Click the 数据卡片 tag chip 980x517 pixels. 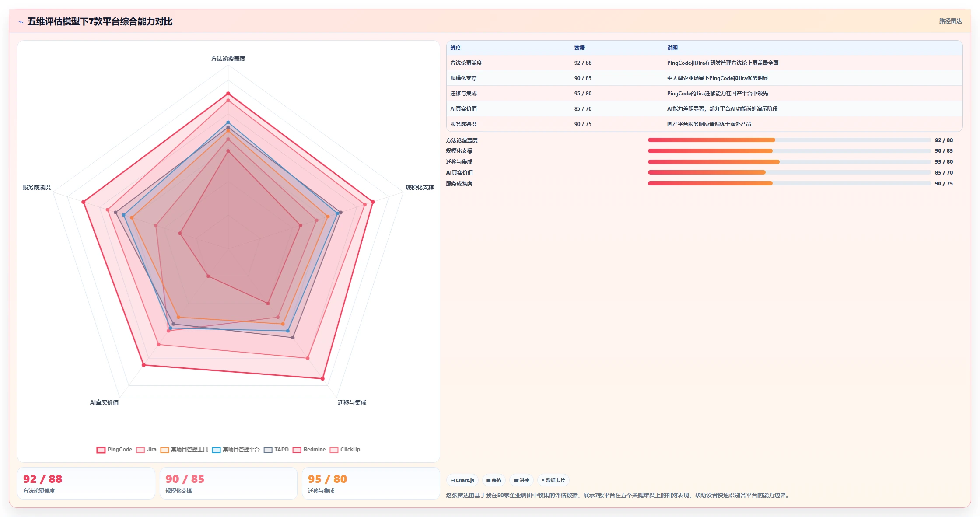pos(553,480)
